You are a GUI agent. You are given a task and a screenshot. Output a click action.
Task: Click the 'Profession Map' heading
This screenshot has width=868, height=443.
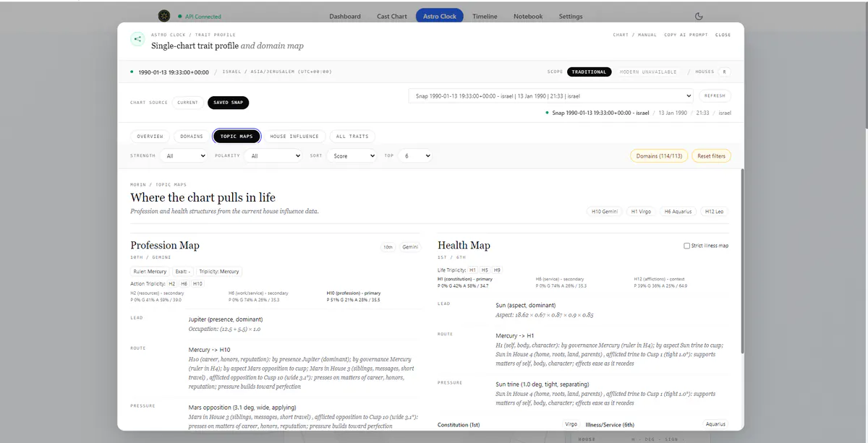165,246
